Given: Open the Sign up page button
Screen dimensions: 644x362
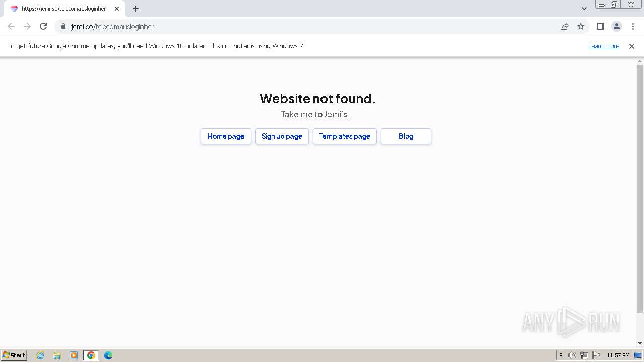Looking at the screenshot, I should 282,136.
